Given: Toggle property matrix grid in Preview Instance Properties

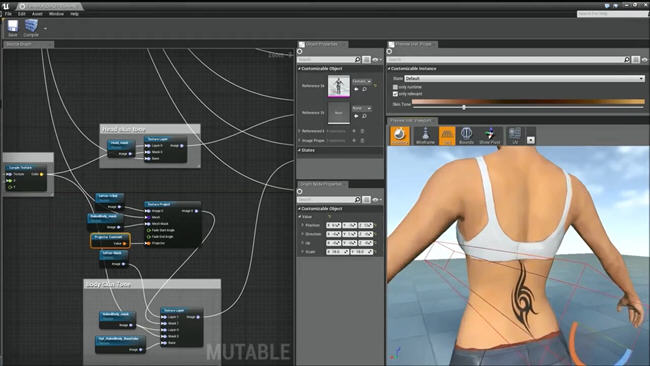Looking at the screenshot, I should coord(635,60).
